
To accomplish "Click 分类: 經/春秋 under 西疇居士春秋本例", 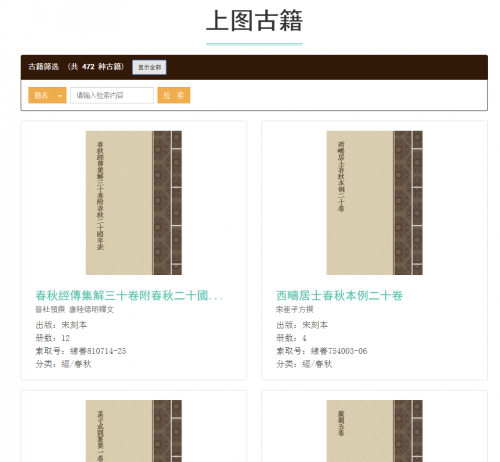I will tap(304, 364).
